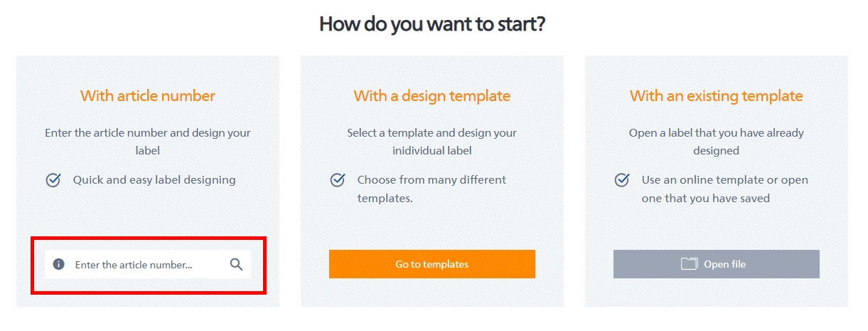The height and width of the screenshot is (331, 868).
Task: Click checkmark icon beside Use an online template
Action: (622, 180)
